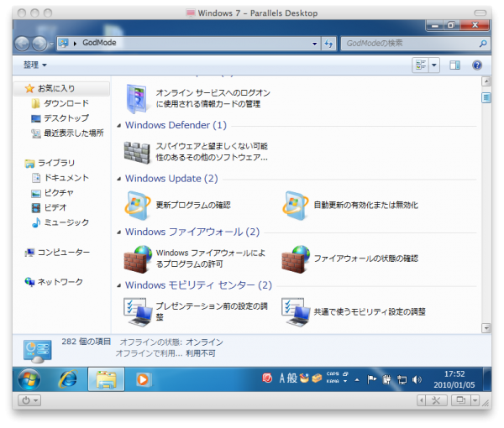
Task: Open view options dropdown arrow
Action: point(434,65)
